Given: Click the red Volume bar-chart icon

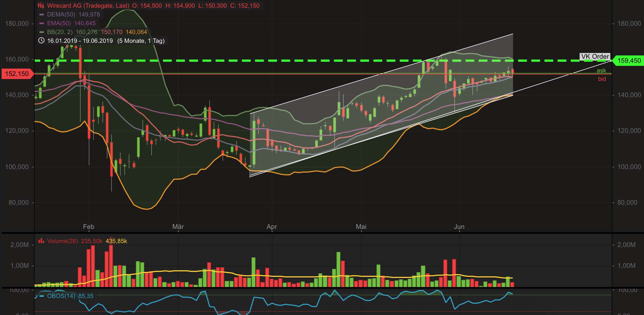Looking at the screenshot, I should click(41, 241).
